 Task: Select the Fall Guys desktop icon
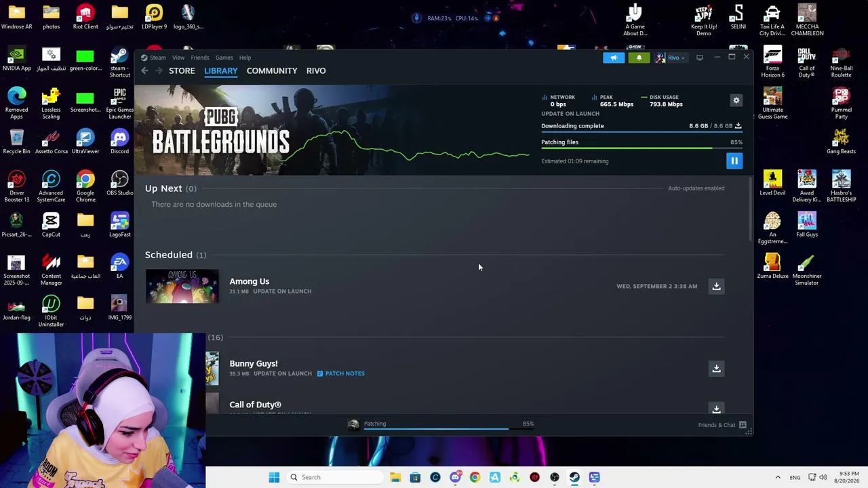807,225
